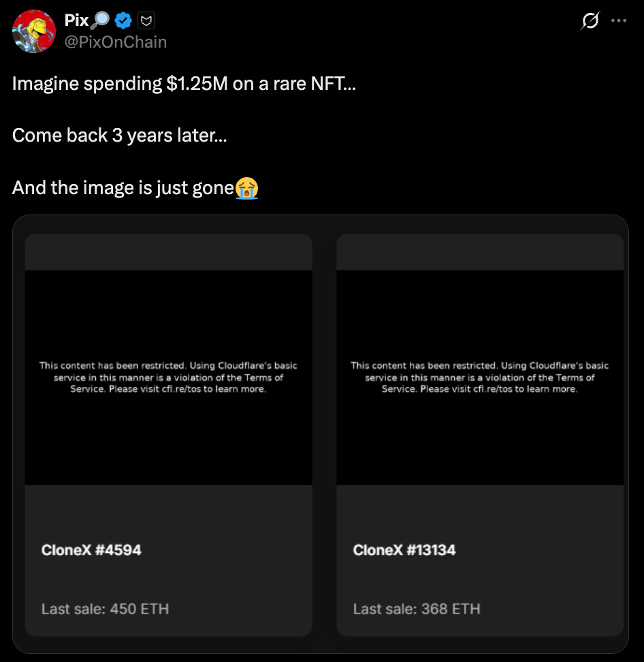Click the affiliate badge beside the verified checkmark
This screenshot has height=662, width=644.
click(146, 21)
